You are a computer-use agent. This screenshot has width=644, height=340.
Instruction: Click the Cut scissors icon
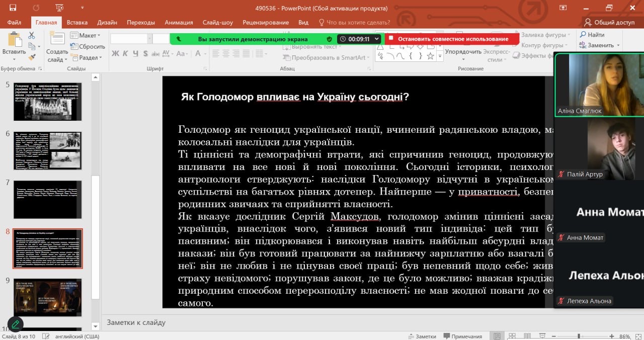point(32,36)
